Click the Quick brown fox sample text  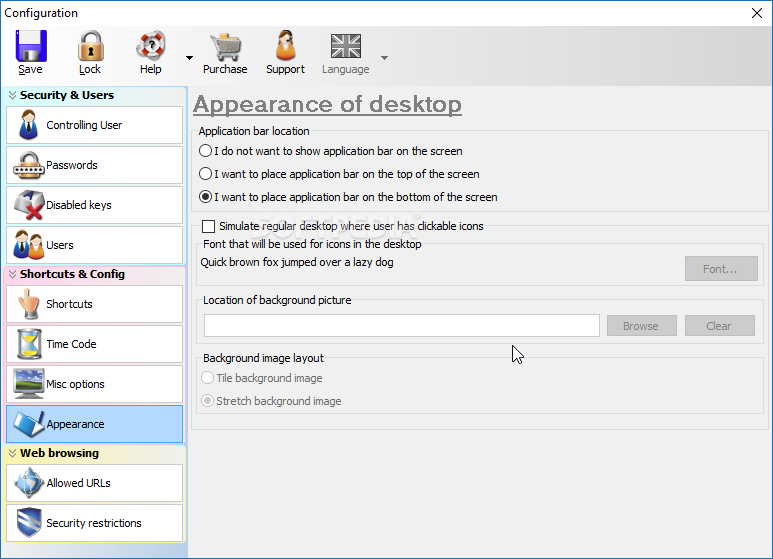(297, 262)
